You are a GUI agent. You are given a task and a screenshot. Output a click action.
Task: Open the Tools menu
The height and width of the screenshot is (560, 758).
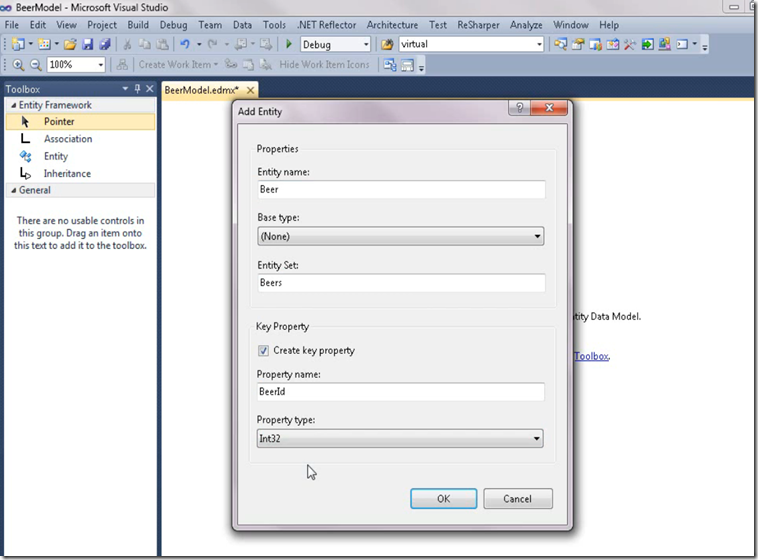(x=274, y=25)
